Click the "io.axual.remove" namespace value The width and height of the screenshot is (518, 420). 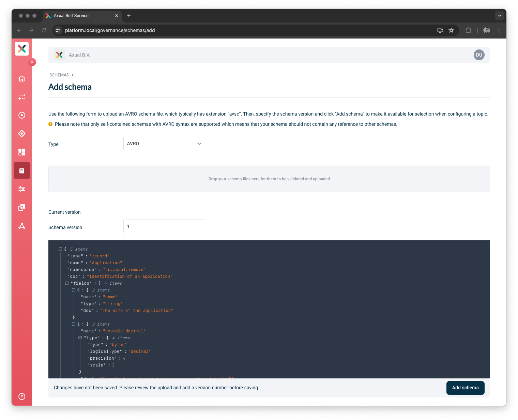coord(124,270)
